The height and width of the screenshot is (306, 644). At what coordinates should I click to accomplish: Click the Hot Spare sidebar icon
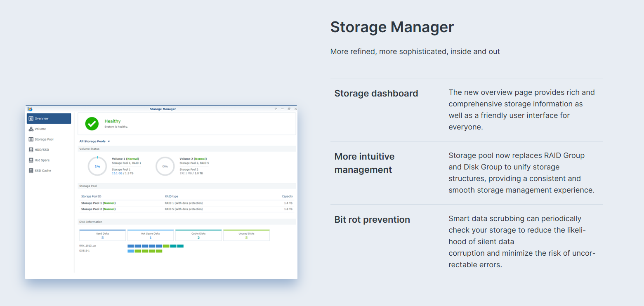pyautogui.click(x=31, y=160)
